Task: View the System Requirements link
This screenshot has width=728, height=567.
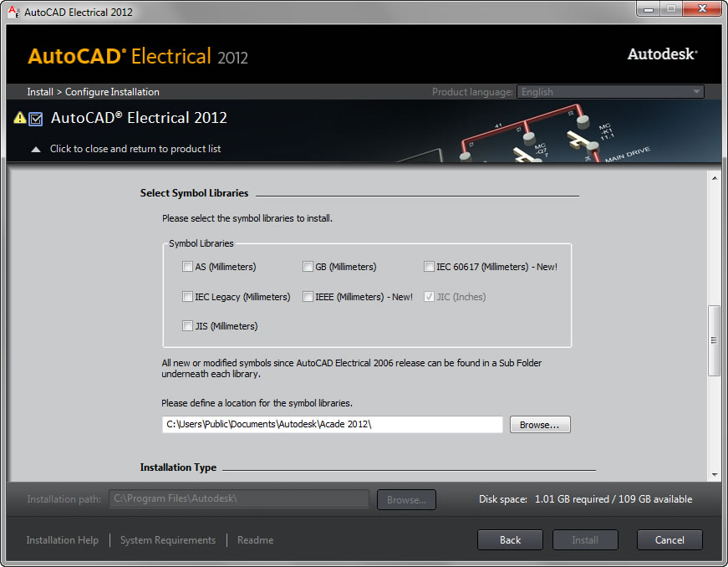Action: [x=168, y=540]
